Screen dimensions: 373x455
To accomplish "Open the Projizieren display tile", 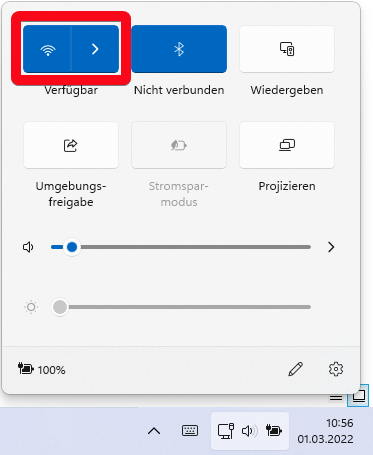I will (287, 145).
